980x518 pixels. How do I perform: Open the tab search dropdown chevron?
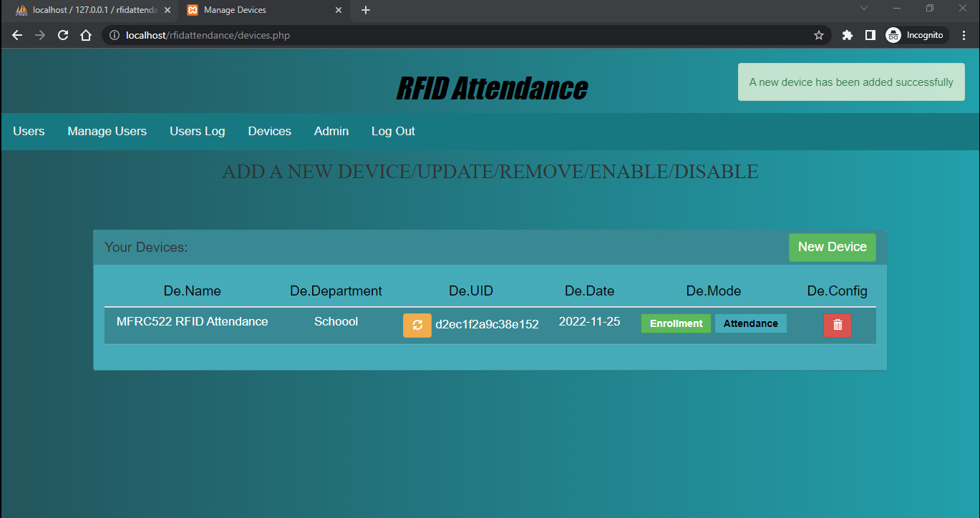tap(864, 9)
